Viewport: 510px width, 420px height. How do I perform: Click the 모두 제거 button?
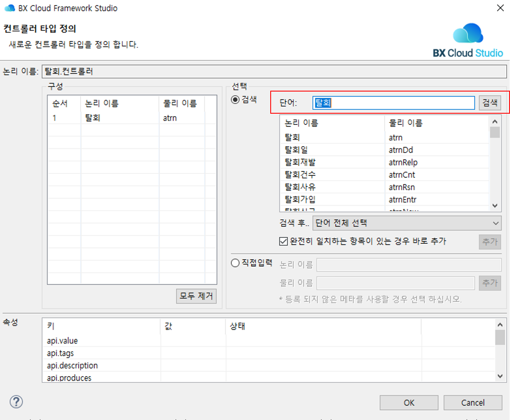196,296
